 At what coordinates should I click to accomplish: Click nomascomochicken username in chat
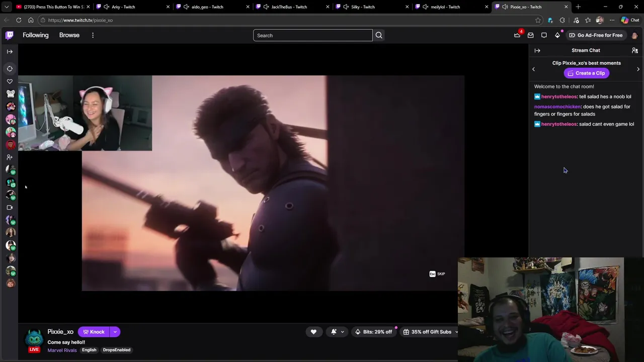(x=557, y=107)
